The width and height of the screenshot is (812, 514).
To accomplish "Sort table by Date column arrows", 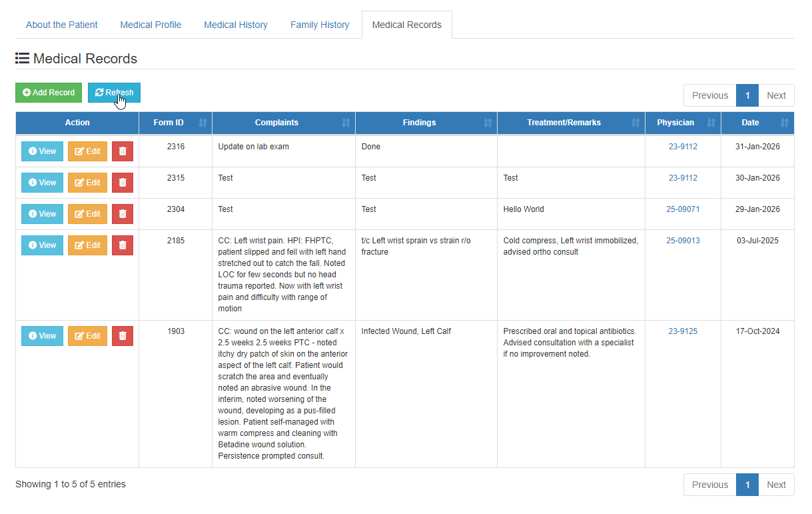I will pyautogui.click(x=785, y=123).
